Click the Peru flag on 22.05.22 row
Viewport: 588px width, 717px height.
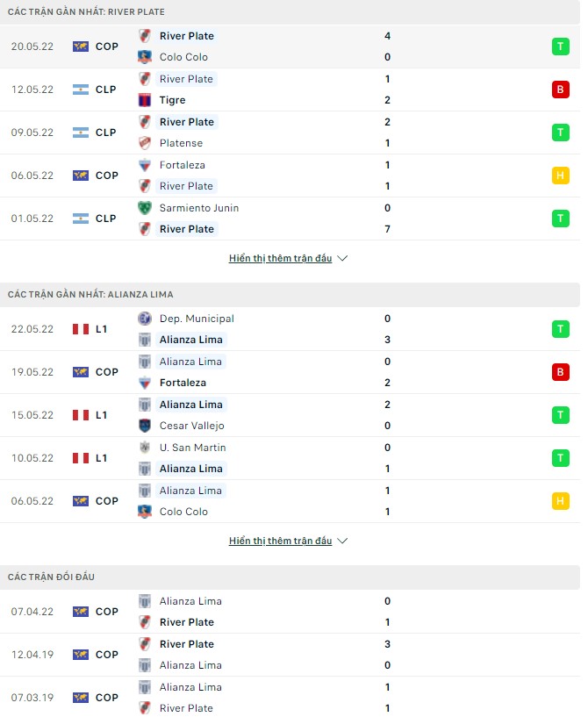81,329
